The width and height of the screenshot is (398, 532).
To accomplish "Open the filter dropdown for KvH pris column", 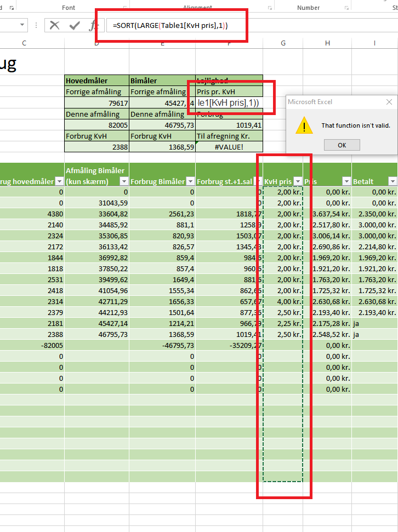I will pyautogui.click(x=298, y=181).
